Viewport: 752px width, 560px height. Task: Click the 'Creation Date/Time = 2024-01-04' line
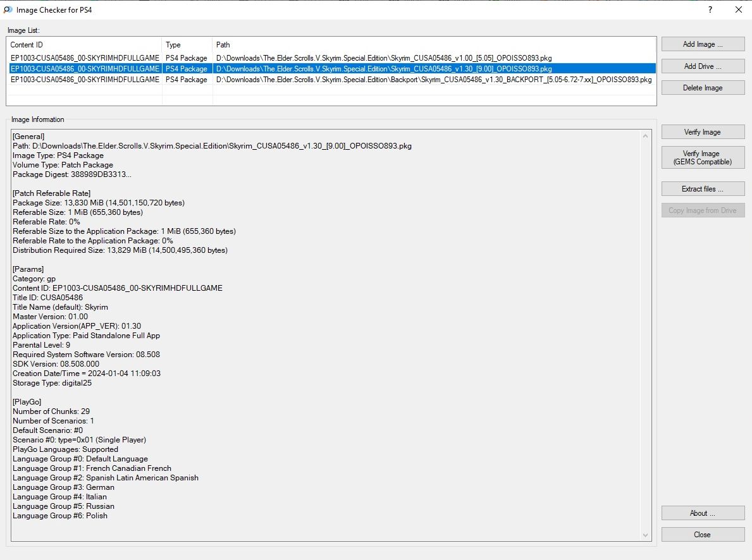(87, 374)
